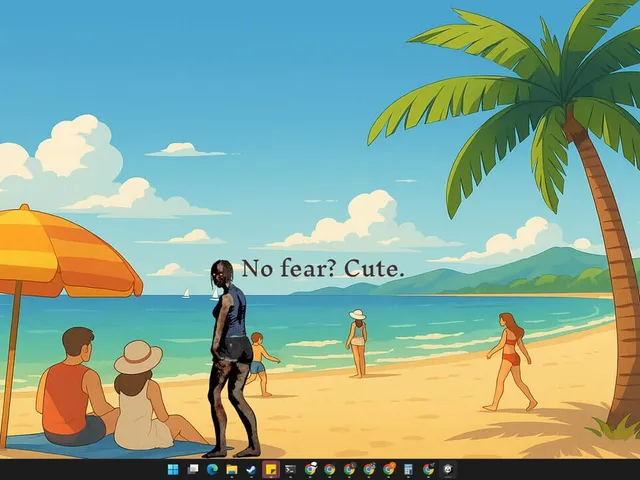Viewport: 640px width, 480px height.
Task: Click the woman in the red bikini
Action: click(510, 362)
